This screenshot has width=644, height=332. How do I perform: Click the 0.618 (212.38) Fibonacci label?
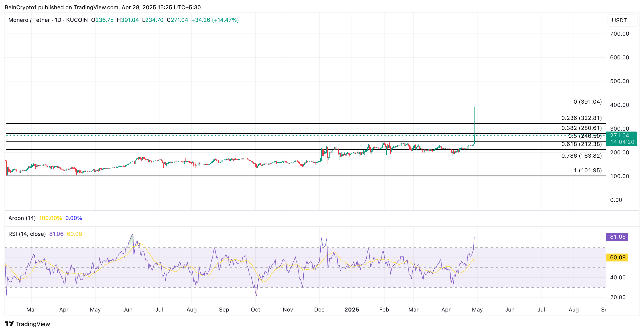tap(581, 144)
